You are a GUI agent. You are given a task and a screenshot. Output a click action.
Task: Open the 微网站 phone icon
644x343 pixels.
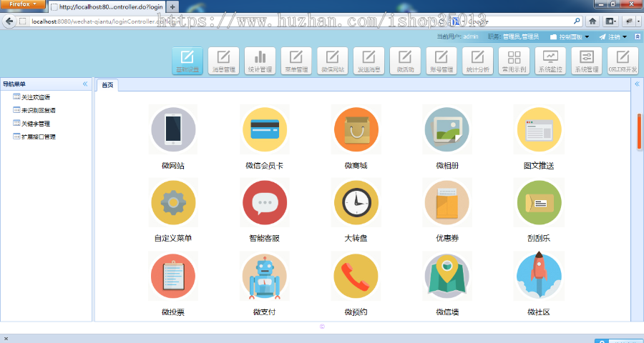coord(173,129)
